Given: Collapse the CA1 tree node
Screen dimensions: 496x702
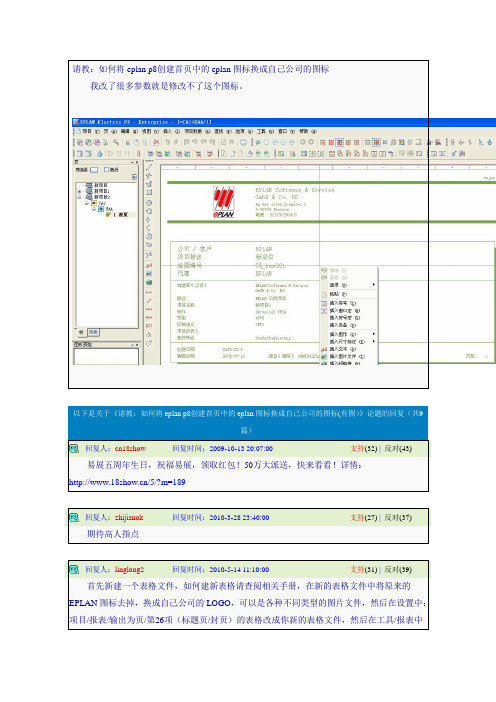Looking at the screenshot, I should pyautogui.click(x=87, y=203).
